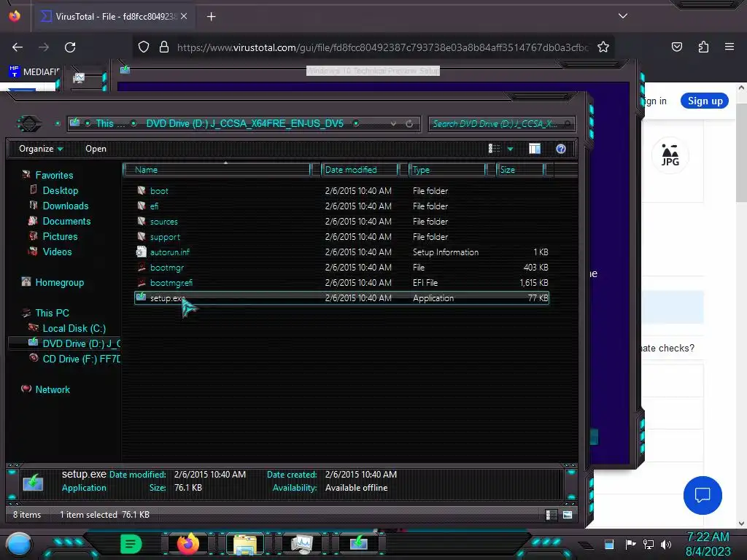Change view layout icon in Explorer toolbar

pos(495,149)
